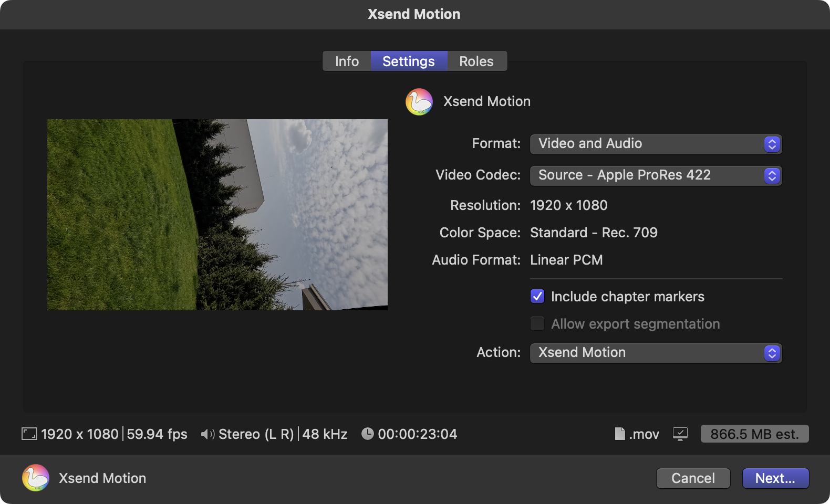Toggle Allow export segmentation checkbox

pos(537,324)
